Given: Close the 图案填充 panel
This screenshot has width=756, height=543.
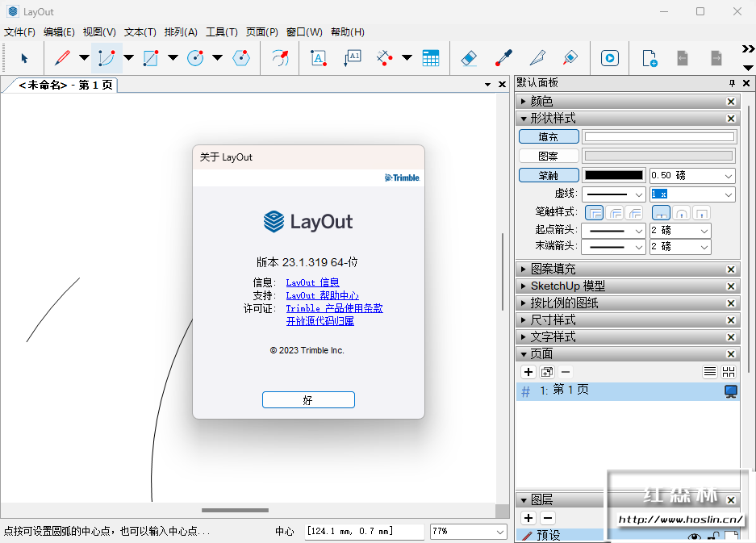Looking at the screenshot, I should point(731,269).
